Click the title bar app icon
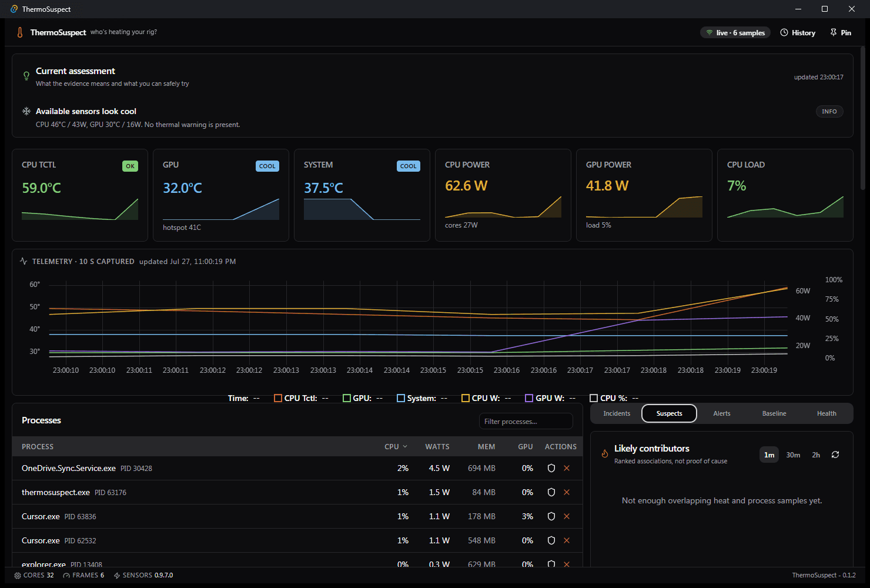The image size is (870, 588). click(x=14, y=9)
